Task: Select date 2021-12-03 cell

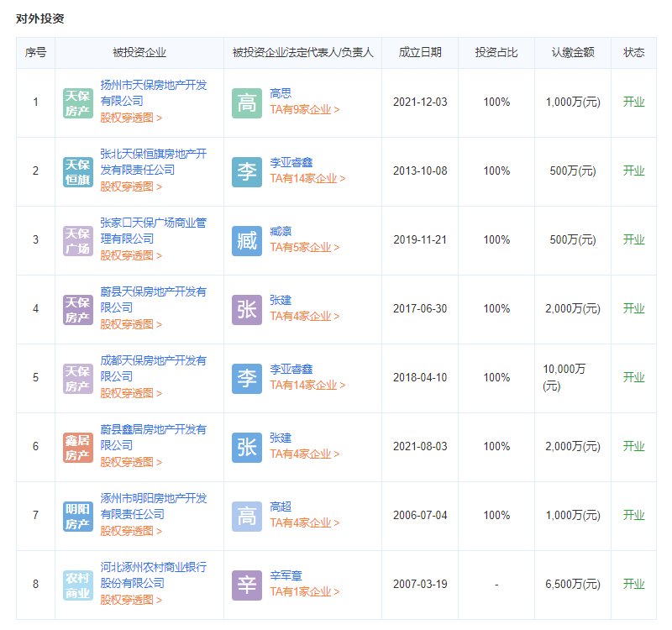Action: tap(420, 102)
